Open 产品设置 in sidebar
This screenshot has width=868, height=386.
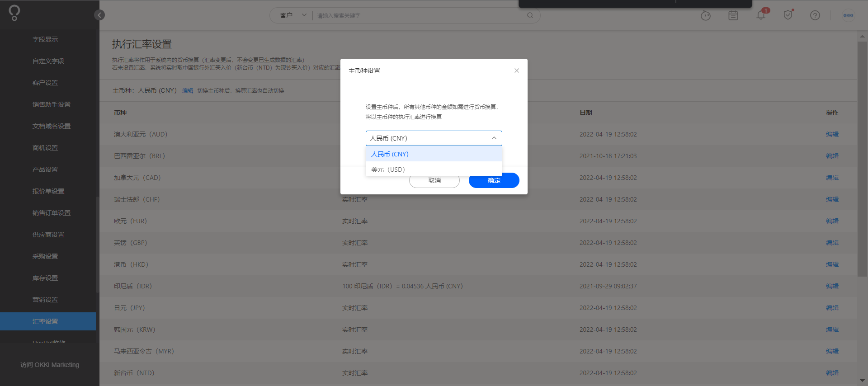pos(45,169)
